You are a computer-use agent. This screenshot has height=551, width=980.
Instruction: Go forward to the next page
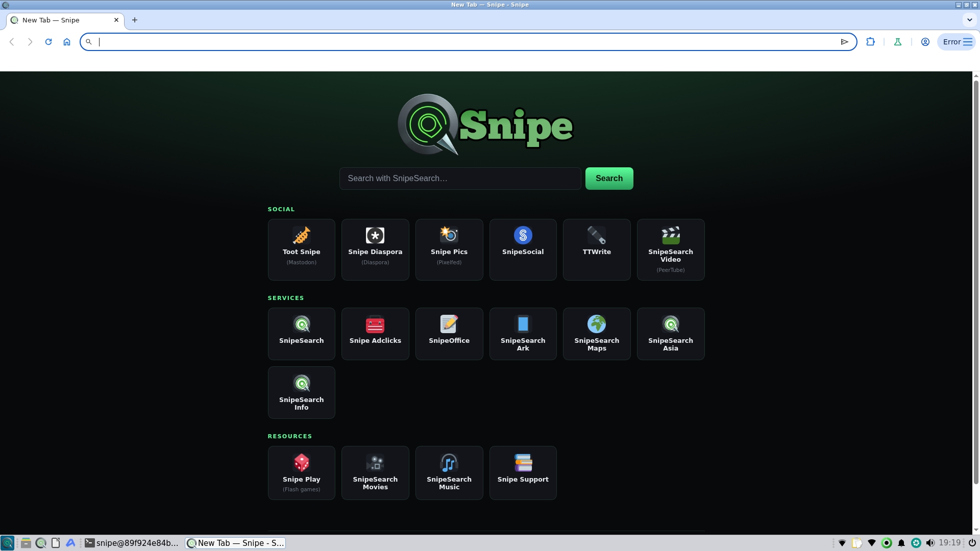(x=30, y=42)
